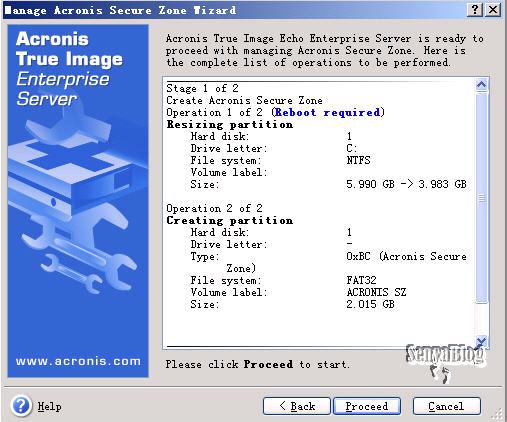The image size is (507, 422).
Task: Click the 'NTFS' file system value
Action: (x=358, y=160)
